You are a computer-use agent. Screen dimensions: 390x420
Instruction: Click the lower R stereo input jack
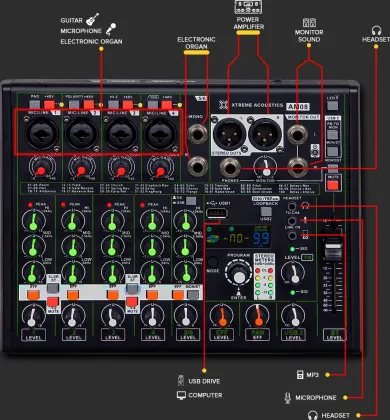[x=198, y=166]
